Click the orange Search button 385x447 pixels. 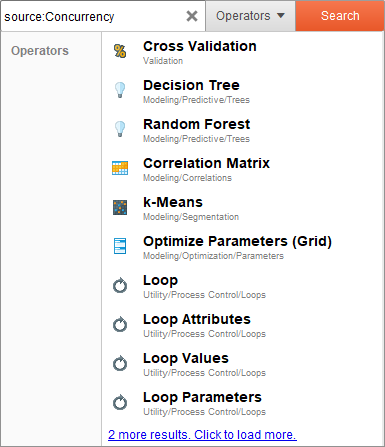[340, 16]
